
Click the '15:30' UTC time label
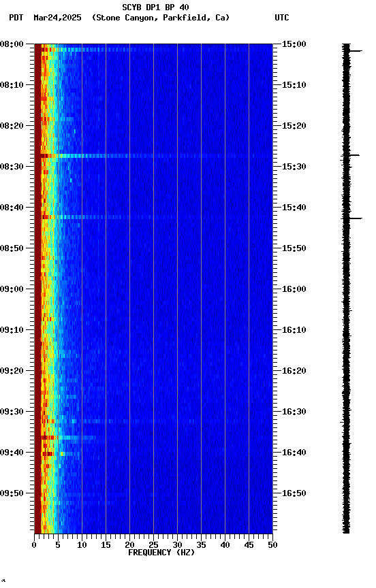click(x=294, y=167)
